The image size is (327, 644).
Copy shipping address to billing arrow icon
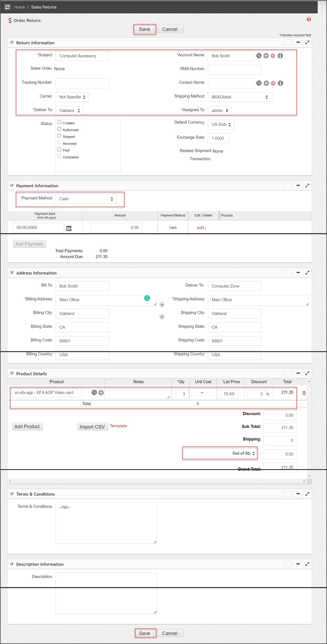click(162, 317)
